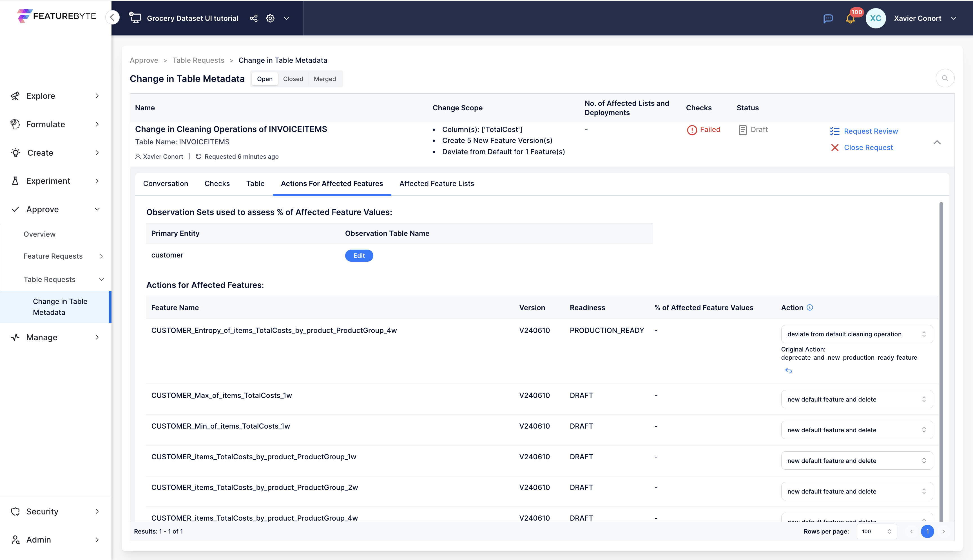The width and height of the screenshot is (973, 560).
Task: Open action dropdown for ProductGroup_1w feature
Action: point(857,460)
